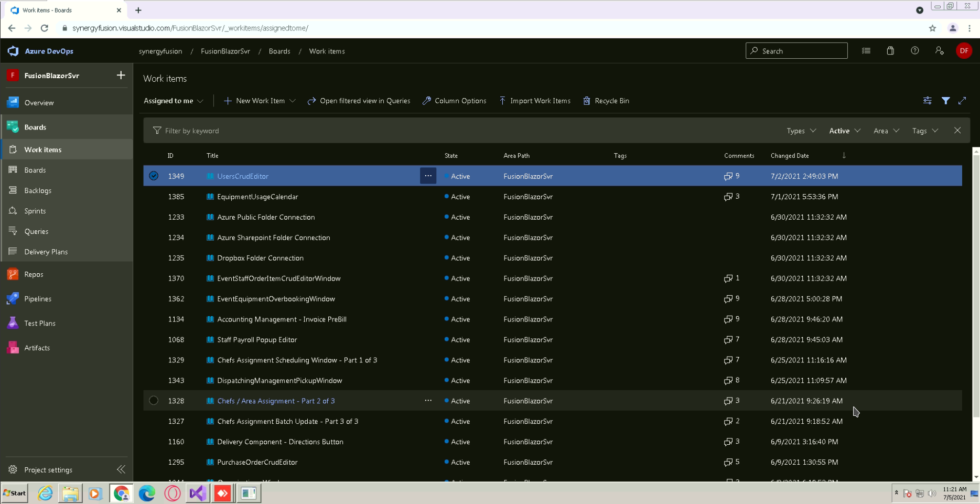Open Visual Studio from the taskbar
The height and width of the screenshot is (504, 980).
(198, 494)
